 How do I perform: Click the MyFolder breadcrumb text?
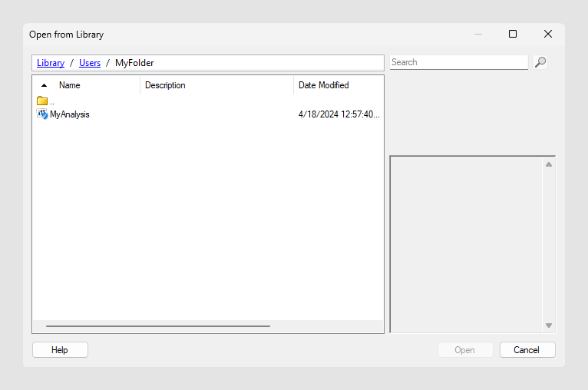tap(134, 63)
